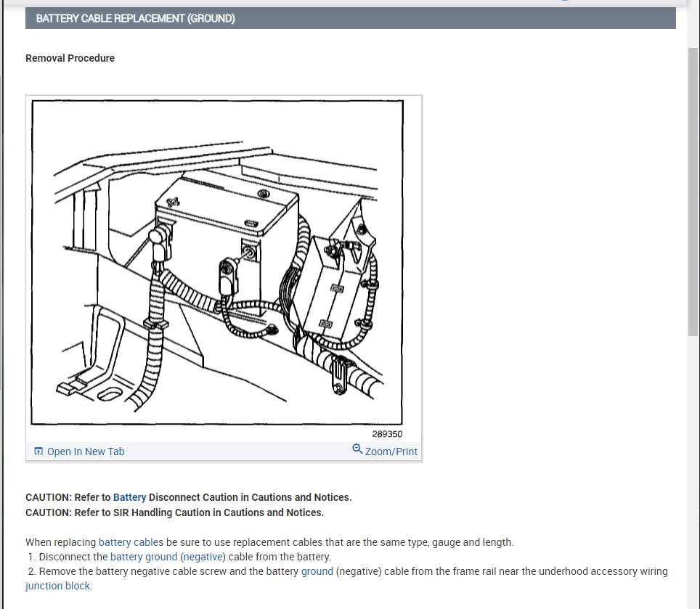Open the junction block link
The image size is (700, 609).
(x=57, y=586)
